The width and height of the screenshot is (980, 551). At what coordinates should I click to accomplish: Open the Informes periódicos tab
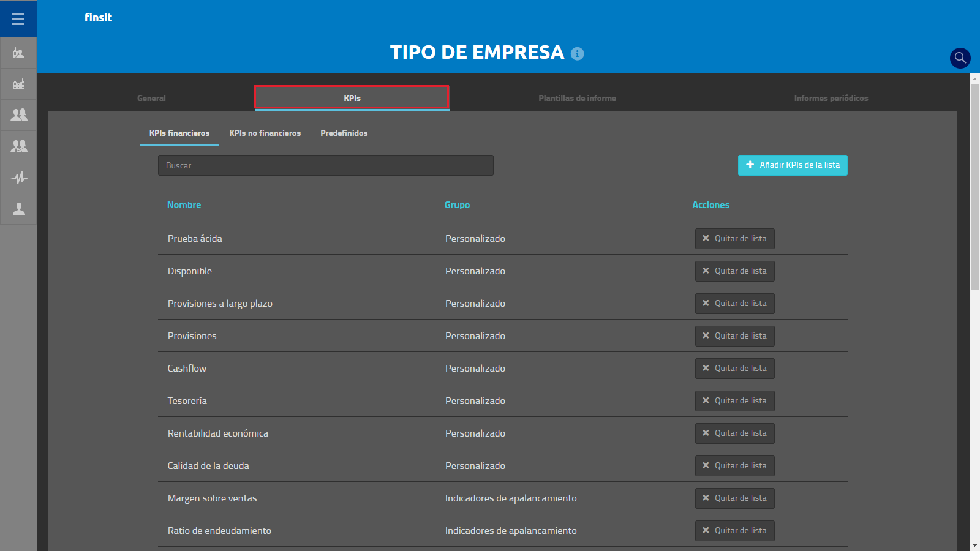[x=831, y=98]
